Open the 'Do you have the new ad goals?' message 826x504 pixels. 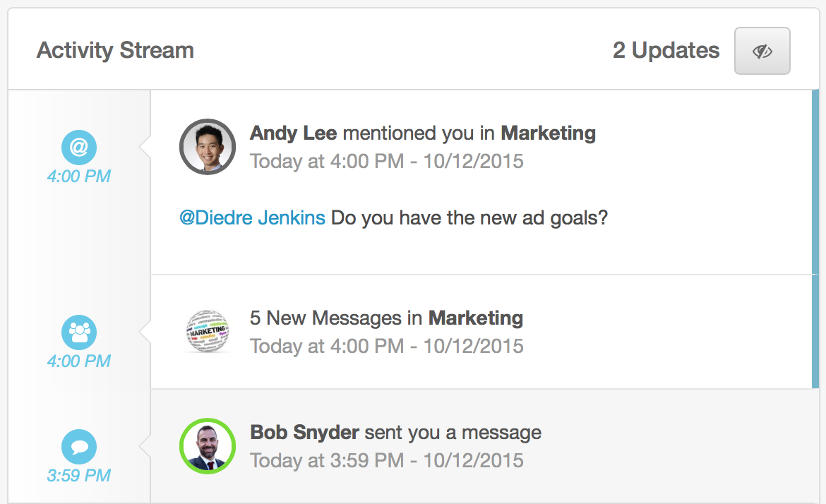(x=469, y=217)
